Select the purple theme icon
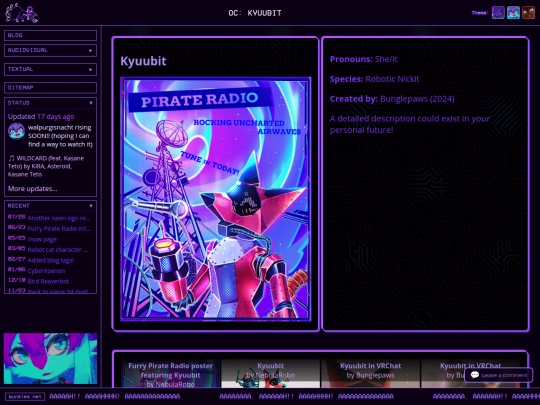 498,13
